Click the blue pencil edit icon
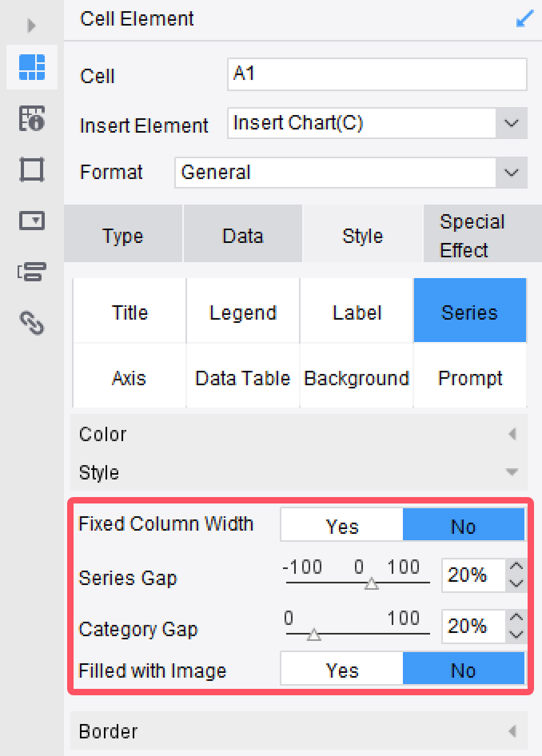This screenshot has width=542, height=756. tap(524, 18)
